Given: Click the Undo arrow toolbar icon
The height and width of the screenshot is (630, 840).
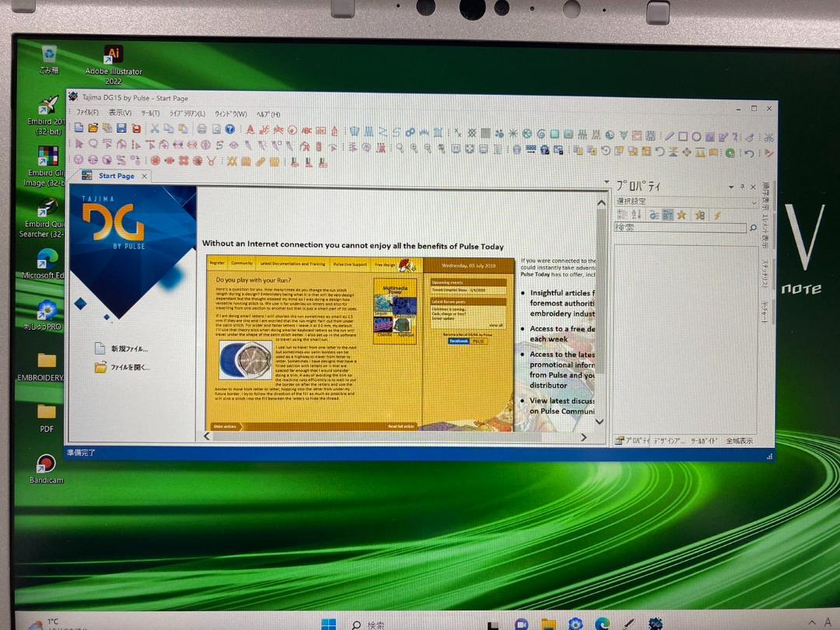Looking at the screenshot, I should (750, 154).
